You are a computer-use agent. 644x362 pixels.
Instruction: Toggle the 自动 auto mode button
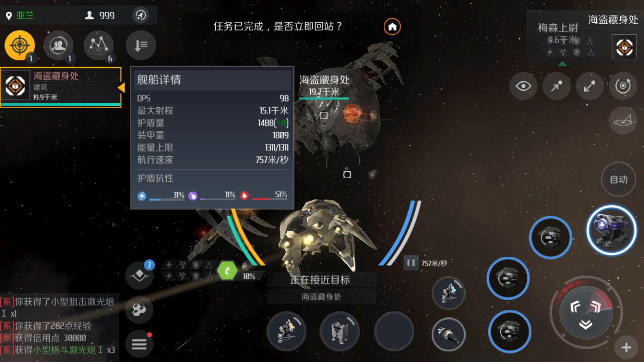618,179
